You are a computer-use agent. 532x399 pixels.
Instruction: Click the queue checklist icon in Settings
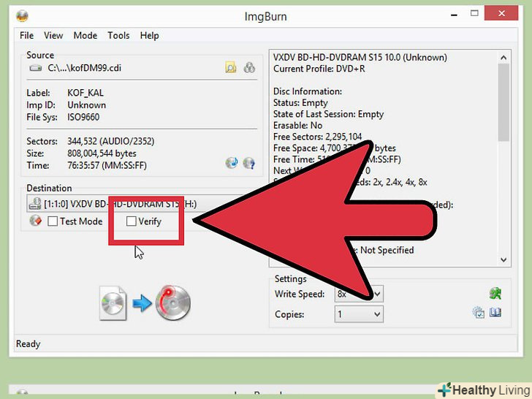tap(479, 313)
